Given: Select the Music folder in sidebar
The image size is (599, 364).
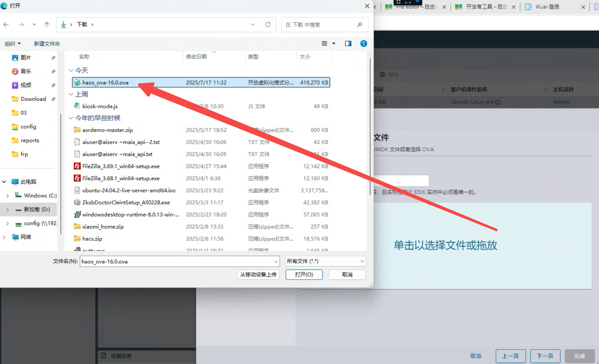Looking at the screenshot, I should point(26,71).
